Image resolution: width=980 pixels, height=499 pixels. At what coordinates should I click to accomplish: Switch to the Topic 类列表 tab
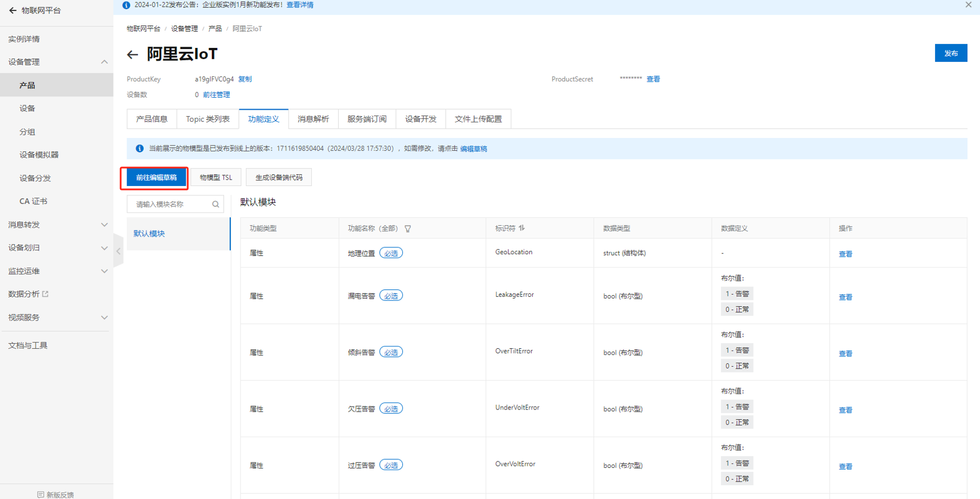coord(208,119)
